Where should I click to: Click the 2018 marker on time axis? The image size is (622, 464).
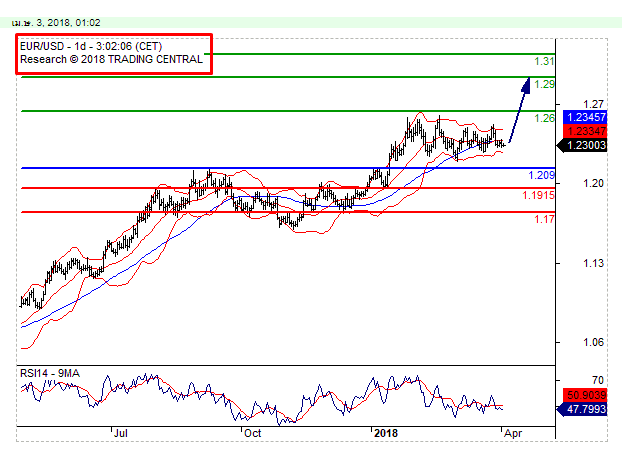tap(384, 433)
